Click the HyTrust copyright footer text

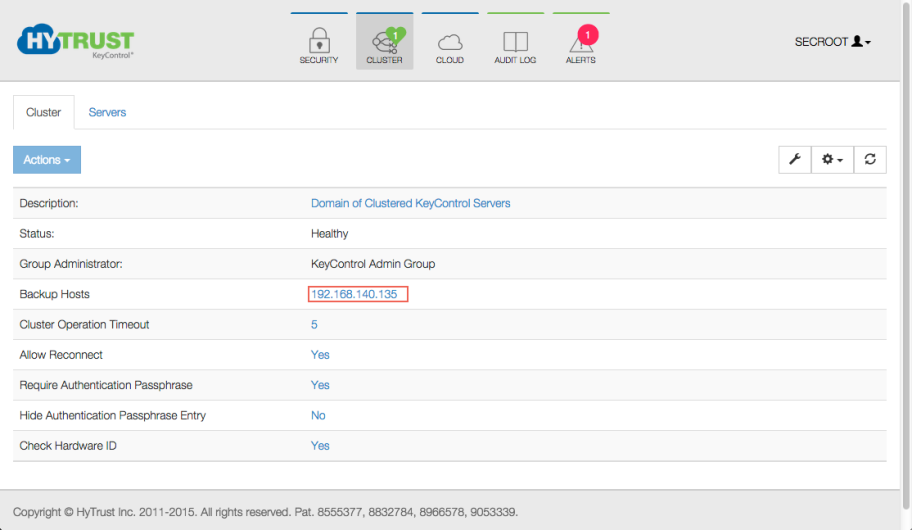265,512
